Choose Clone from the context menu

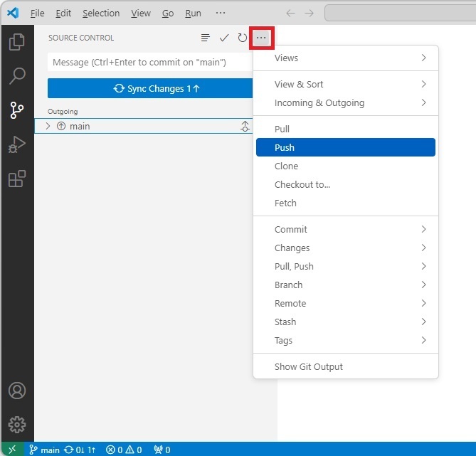346,166
